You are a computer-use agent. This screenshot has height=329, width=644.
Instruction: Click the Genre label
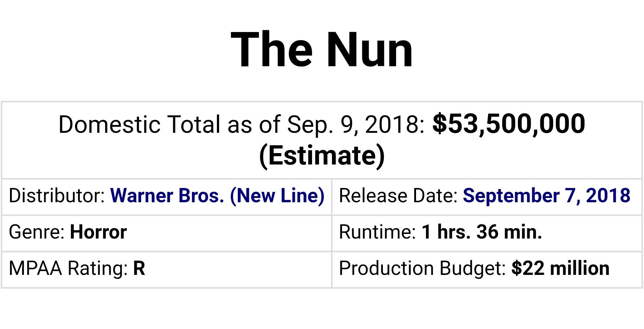pos(37,232)
